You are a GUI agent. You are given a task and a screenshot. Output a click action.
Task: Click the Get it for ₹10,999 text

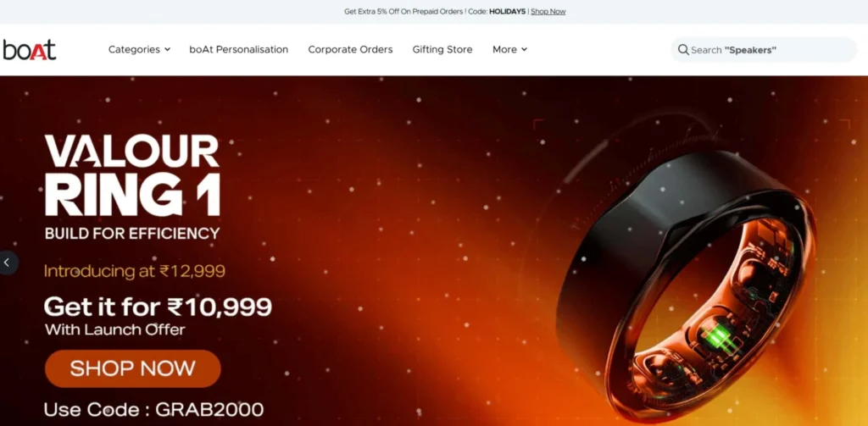click(159, 307)
